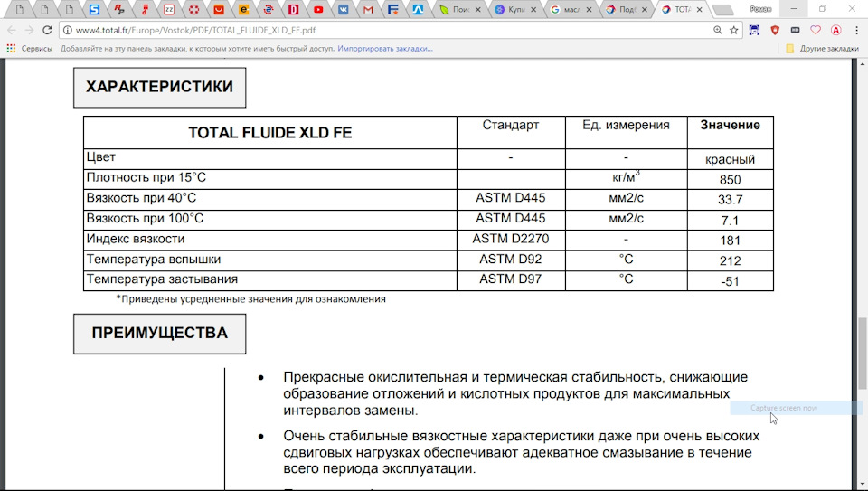Click the 'Температура вспышки' row label
The width and height of the screenshot is (868, 491).
pos(154,259)
